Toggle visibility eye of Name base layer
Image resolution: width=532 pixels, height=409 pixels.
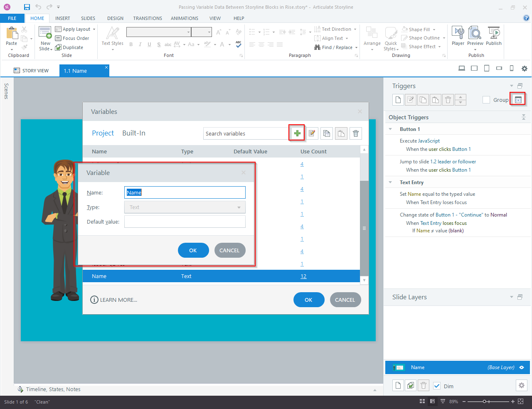coord(522,367)
